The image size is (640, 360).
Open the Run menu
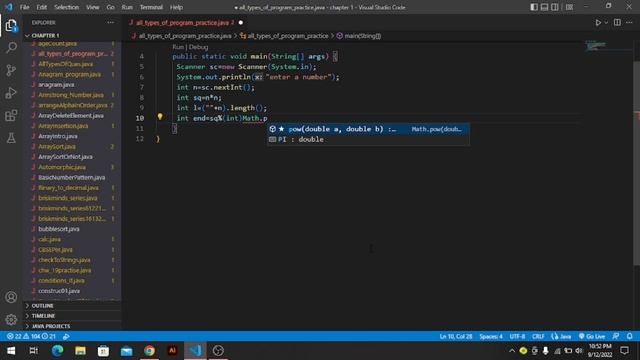pos(127,7)
